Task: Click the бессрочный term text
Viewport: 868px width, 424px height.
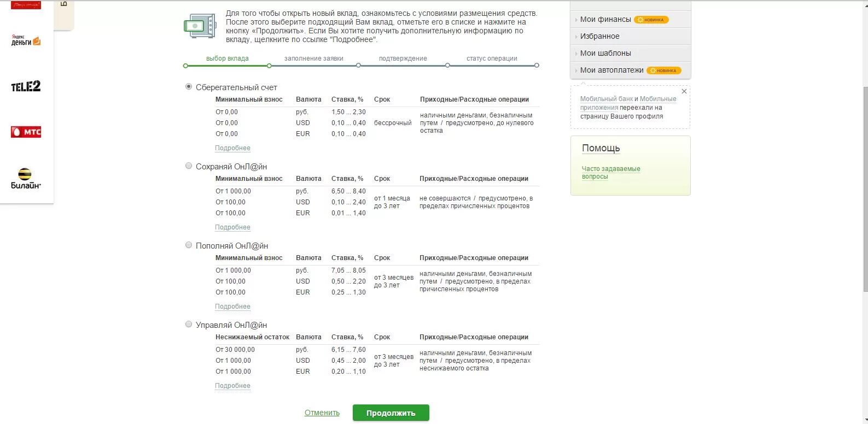Action: (x=393, y=123)
